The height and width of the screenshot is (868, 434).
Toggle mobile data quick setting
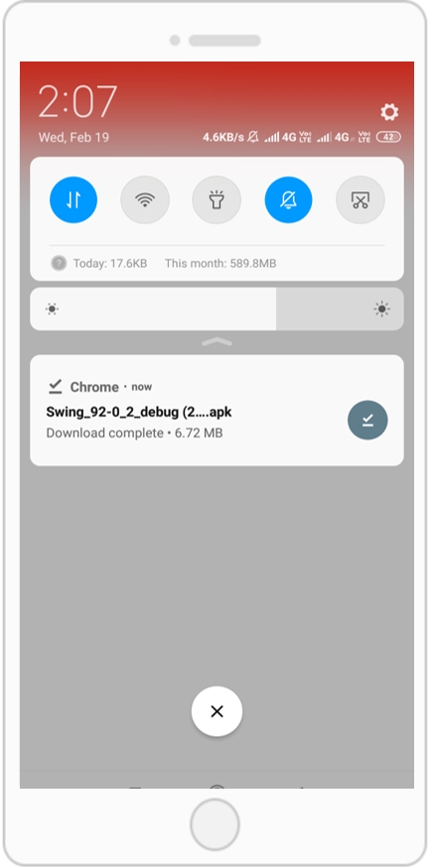click(x=73, y=199)
